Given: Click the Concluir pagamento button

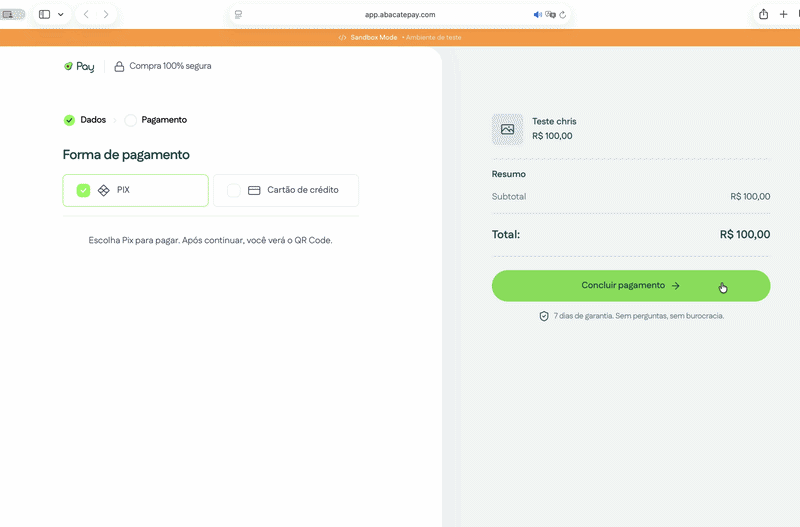Looking at the screenshot, I should pyautogui.click(x=631, y=286).
